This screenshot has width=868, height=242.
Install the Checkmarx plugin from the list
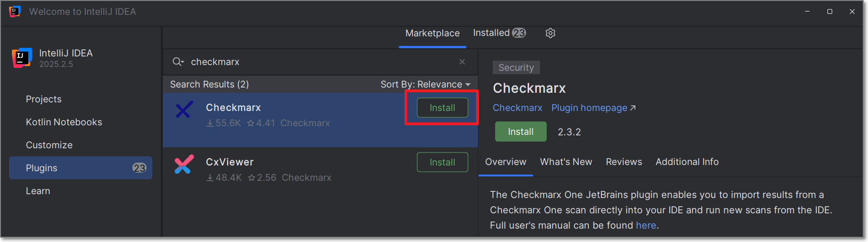(442, 108)
